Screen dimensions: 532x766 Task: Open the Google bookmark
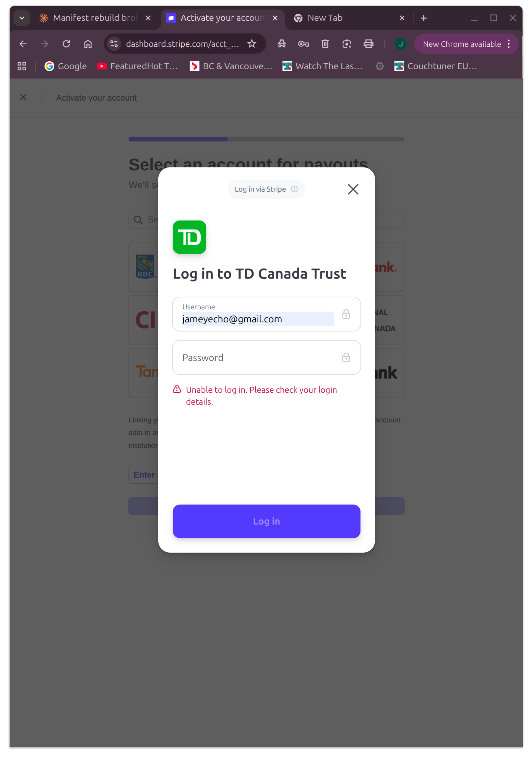pos(66,66)
